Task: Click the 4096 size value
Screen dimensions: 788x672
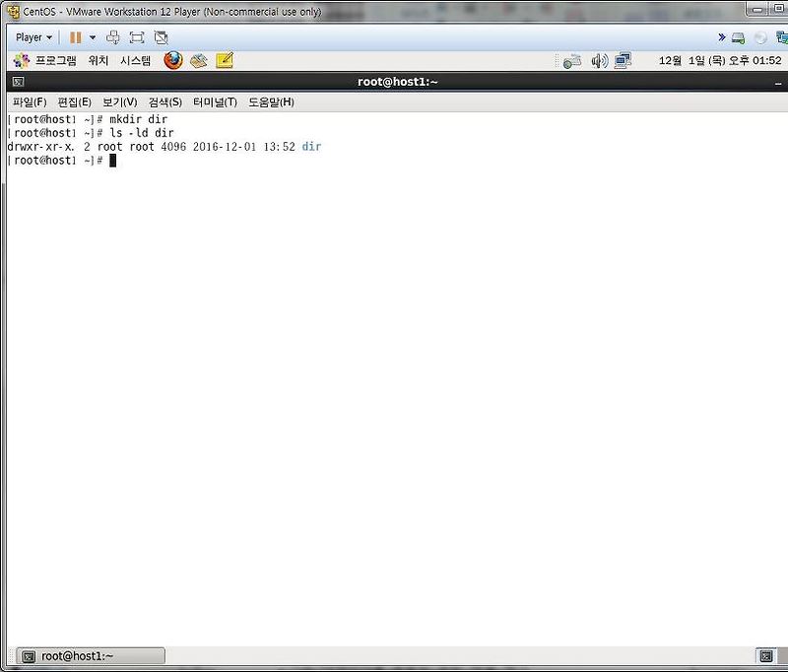Action: tap(173, 146)
